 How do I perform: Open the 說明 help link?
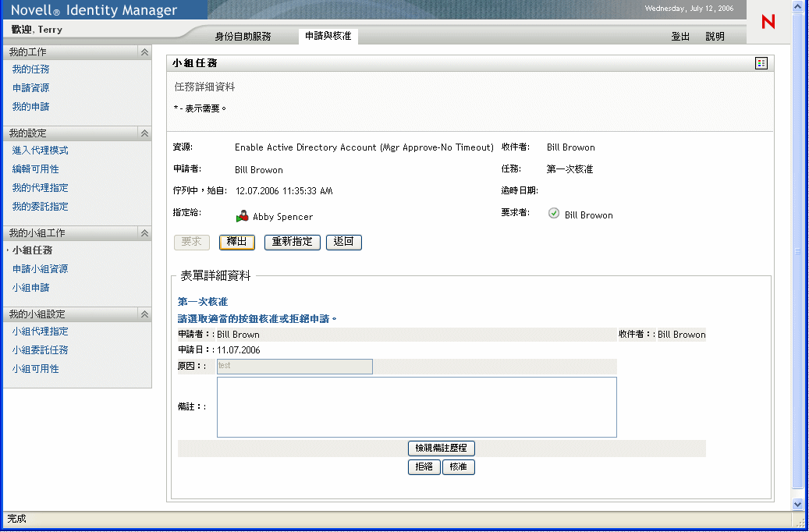pyautogui.click(x=715, y=36)
